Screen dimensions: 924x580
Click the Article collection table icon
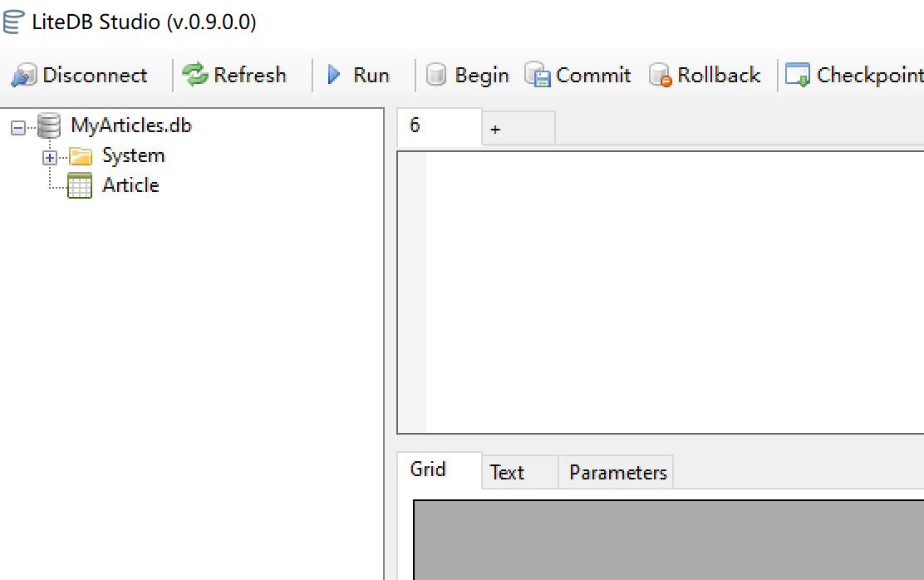tap(80, 185)
